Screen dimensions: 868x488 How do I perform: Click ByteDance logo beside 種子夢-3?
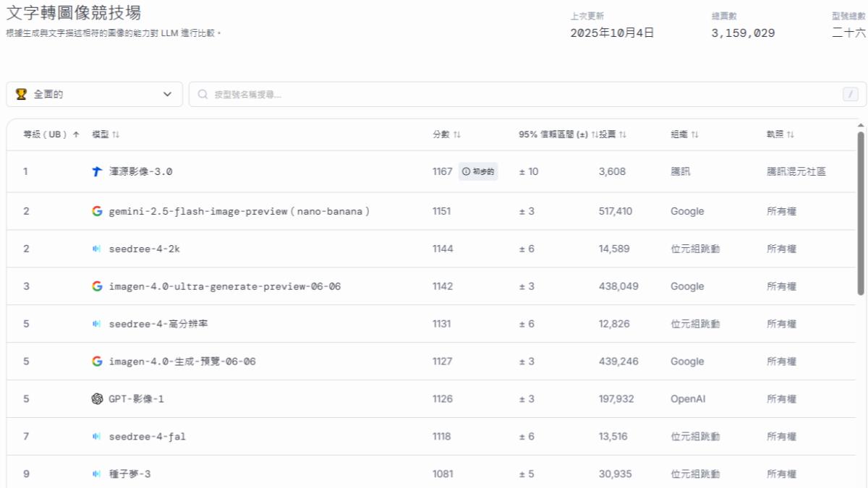tap(97, 474)
